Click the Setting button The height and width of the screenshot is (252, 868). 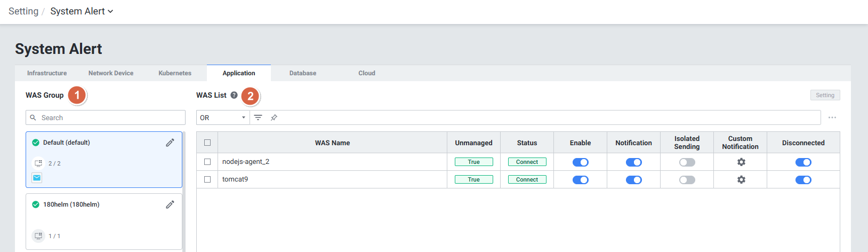825,95
